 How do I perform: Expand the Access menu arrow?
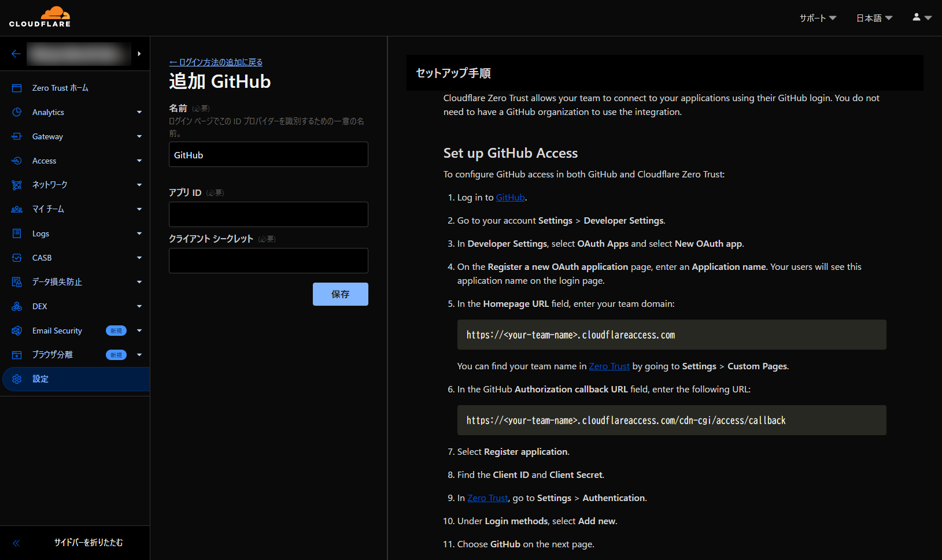(x=139, y=161)
